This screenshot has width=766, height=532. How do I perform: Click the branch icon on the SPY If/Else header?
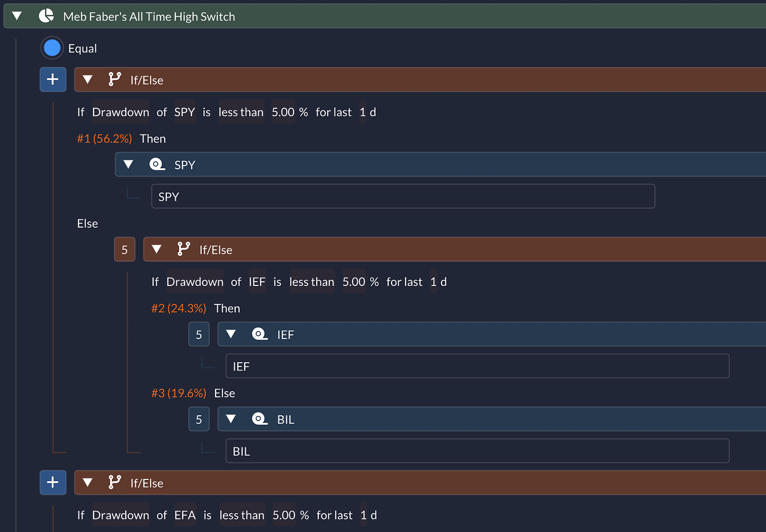click(114, 79)
